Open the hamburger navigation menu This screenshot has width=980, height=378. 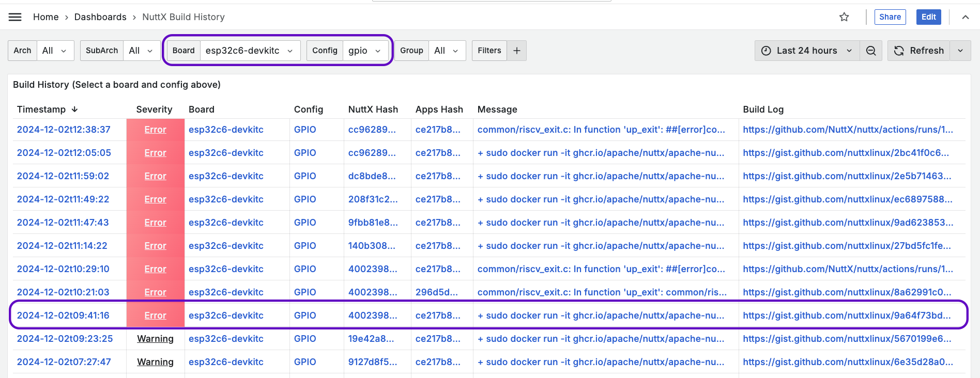point(15,17)
